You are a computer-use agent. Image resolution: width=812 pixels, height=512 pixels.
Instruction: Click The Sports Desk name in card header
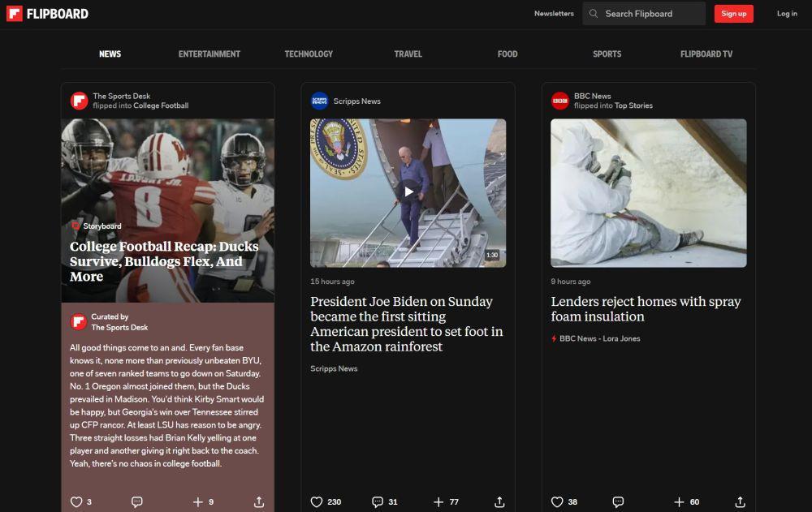(x=122, y=97)
